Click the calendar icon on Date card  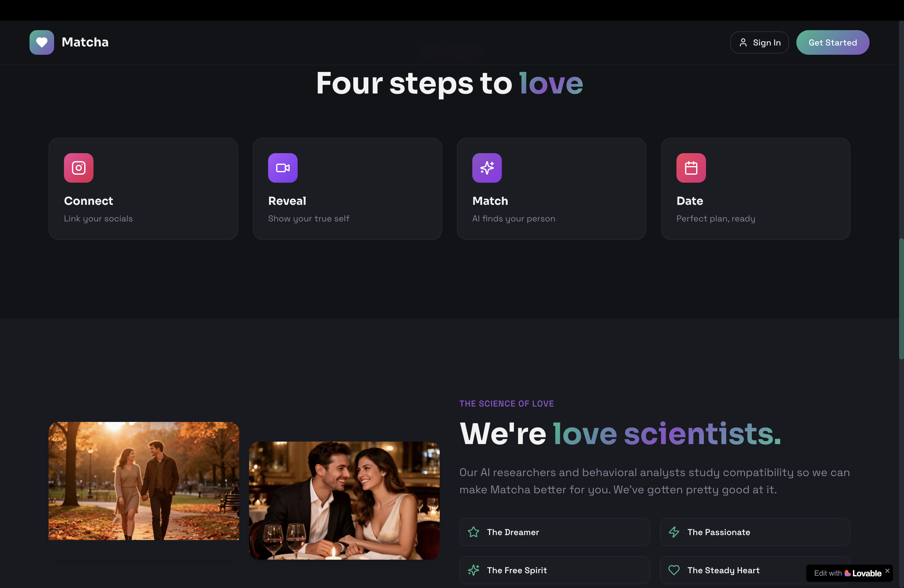pyautogui.click(x=691, y=168)
